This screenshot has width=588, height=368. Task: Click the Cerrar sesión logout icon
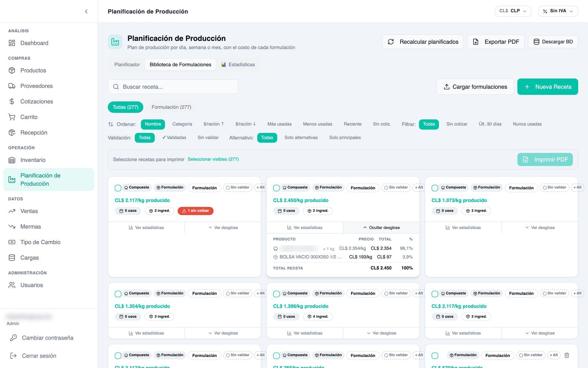[14, 356]
